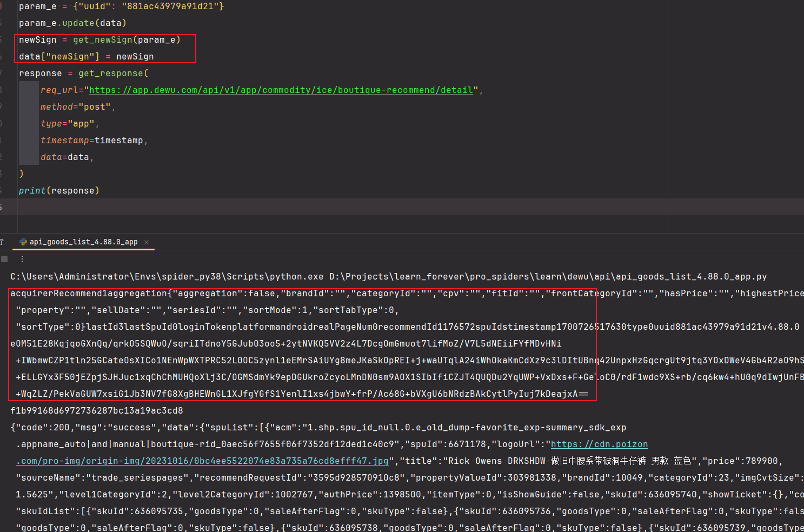Click the eOM51E28KqjqoGXnQq encrypted output line
The width and height of the screenshot is (804, 532).
(x=286, y=344)
